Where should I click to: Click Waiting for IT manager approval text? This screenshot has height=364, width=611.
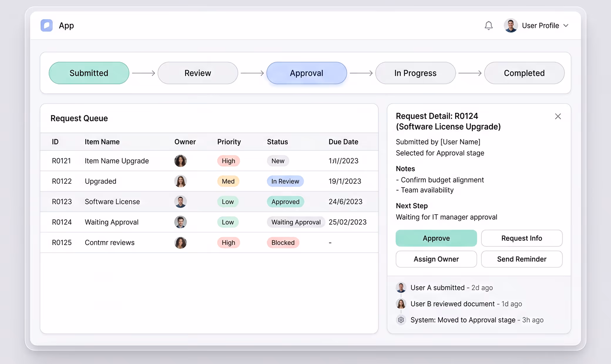coord(446,217)
